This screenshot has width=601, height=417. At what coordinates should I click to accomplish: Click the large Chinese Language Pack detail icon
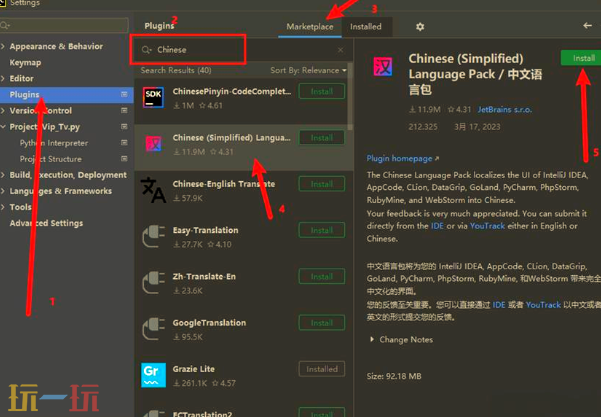[x=383, y=66]
